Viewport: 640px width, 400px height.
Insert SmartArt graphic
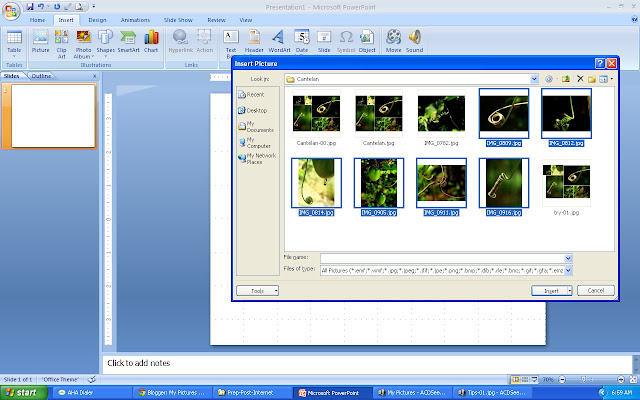[x=128, y=42]
